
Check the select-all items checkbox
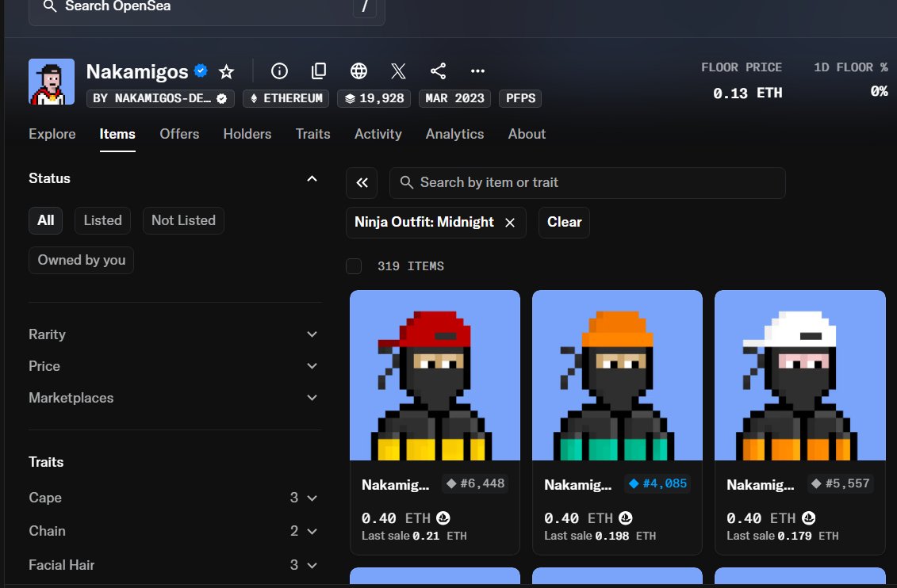pos(354,266)
